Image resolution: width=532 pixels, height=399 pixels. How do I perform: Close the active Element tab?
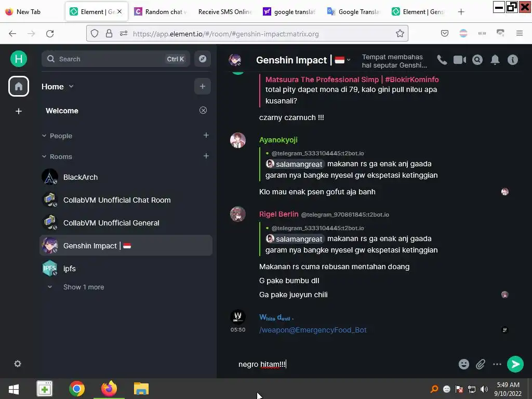pos(119,11)
